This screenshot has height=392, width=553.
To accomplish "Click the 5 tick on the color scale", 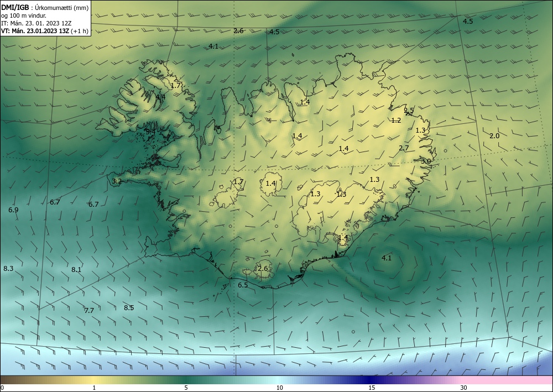I will pos(186,388).
